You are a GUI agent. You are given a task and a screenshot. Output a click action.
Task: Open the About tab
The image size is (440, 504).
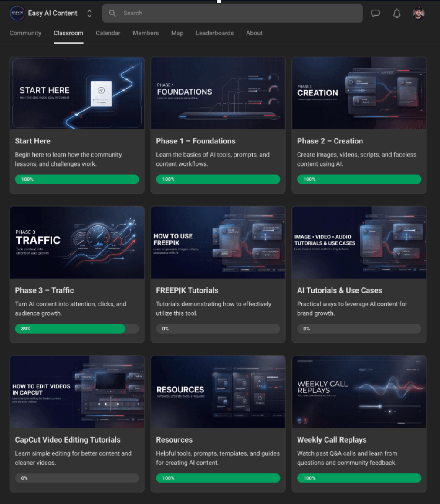(254, 33)
